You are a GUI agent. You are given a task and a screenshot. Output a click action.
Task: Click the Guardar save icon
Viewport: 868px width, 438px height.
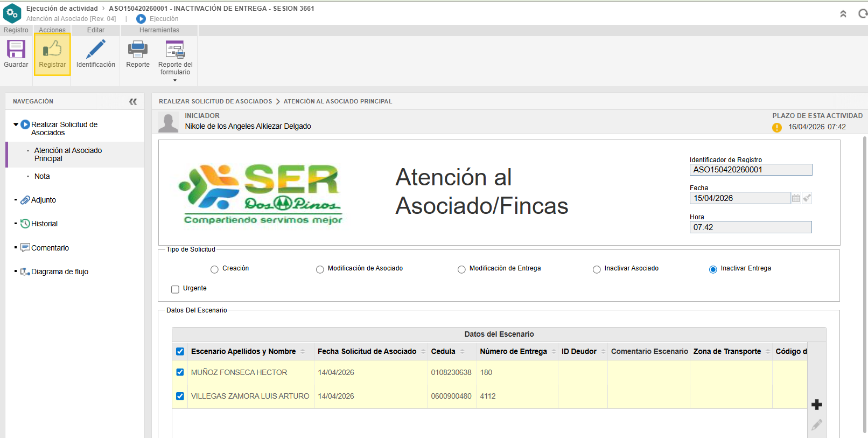click(x=16, y=50)
